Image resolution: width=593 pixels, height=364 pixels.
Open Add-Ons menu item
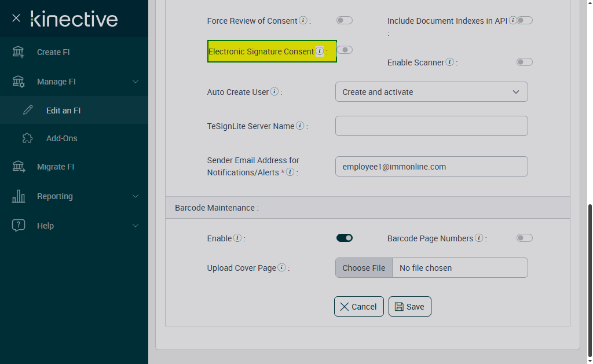click(x=74, y=138)
